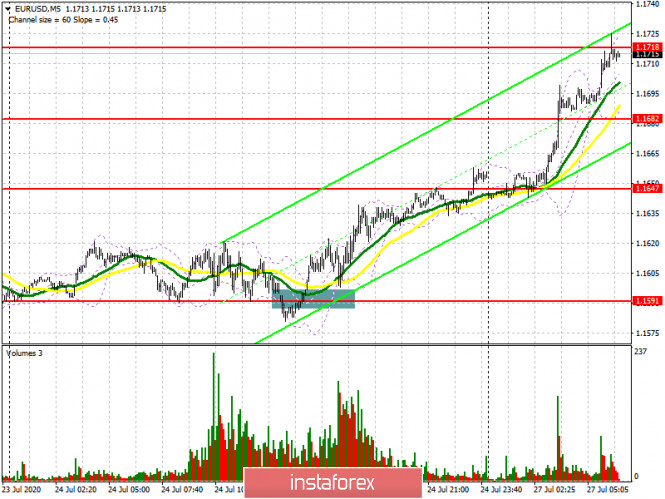This screenshot has width=665, height=499.
Task: Click the 1.1635 price scale value
Action: coord(647,213)
